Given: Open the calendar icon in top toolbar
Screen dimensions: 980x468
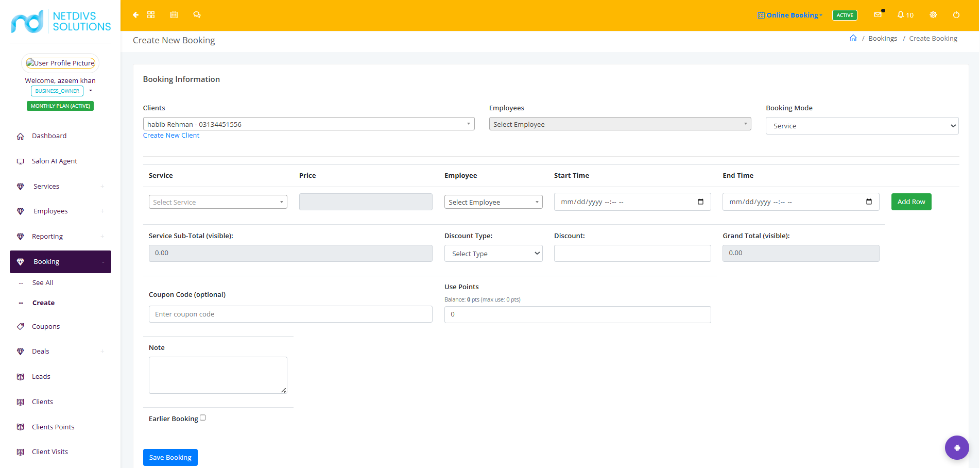Looking at the screenshot, I should pos(174,15).
